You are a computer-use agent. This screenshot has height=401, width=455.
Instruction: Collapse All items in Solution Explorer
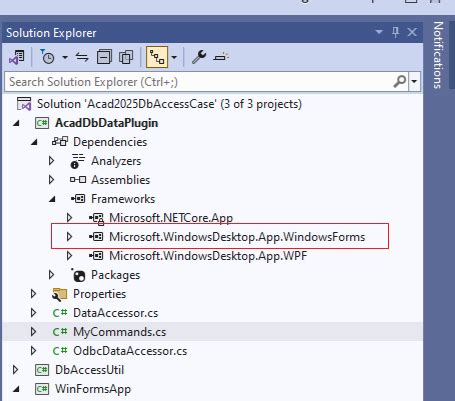(x=104, y=57)
